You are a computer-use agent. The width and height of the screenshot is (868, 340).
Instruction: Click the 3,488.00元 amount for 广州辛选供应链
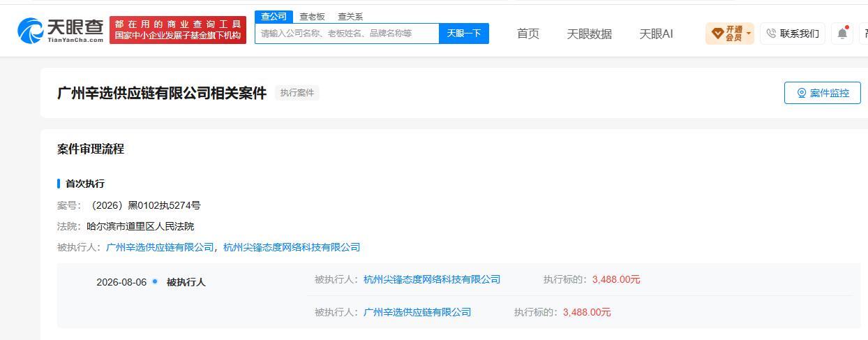pyautogui.click(x=587, y=312)
